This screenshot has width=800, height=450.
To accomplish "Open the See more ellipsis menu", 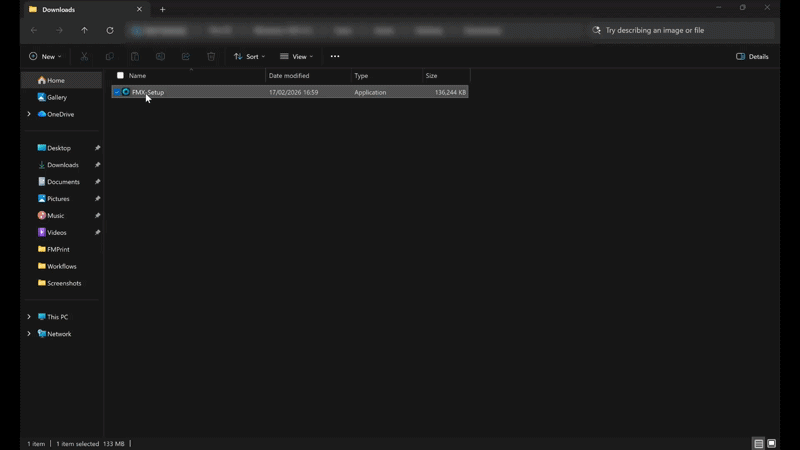I will 335,57.
